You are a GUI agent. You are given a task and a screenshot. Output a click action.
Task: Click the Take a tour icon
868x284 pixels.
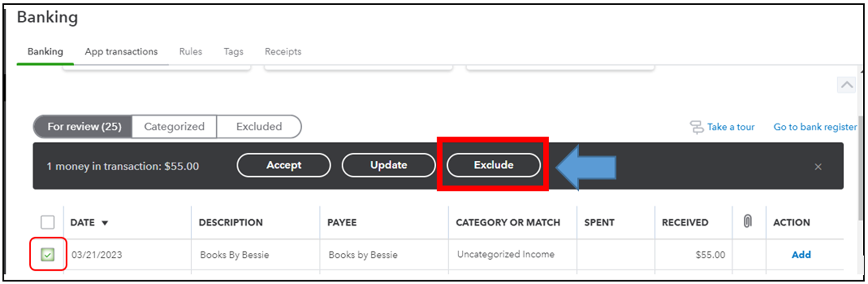(696, 127)
